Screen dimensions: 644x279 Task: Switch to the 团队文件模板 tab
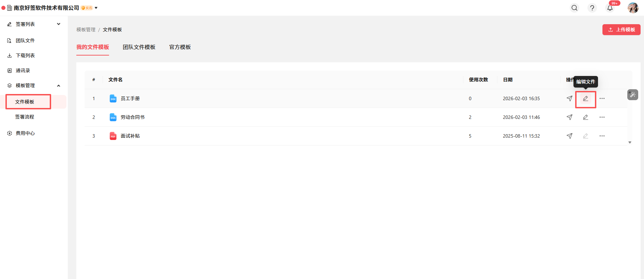(139, 47)
